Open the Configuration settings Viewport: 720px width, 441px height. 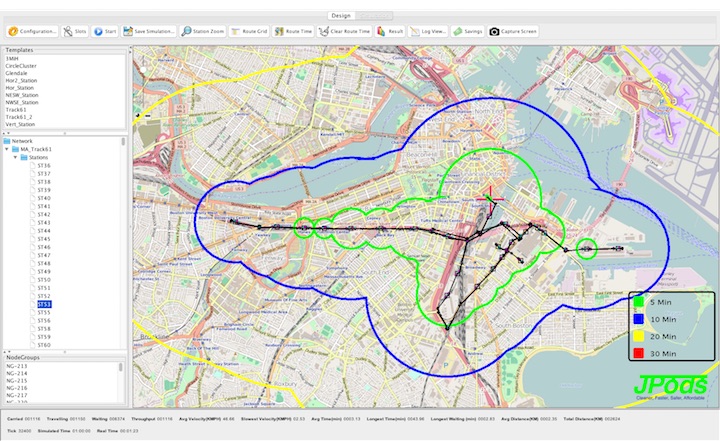tap(32, 31)
